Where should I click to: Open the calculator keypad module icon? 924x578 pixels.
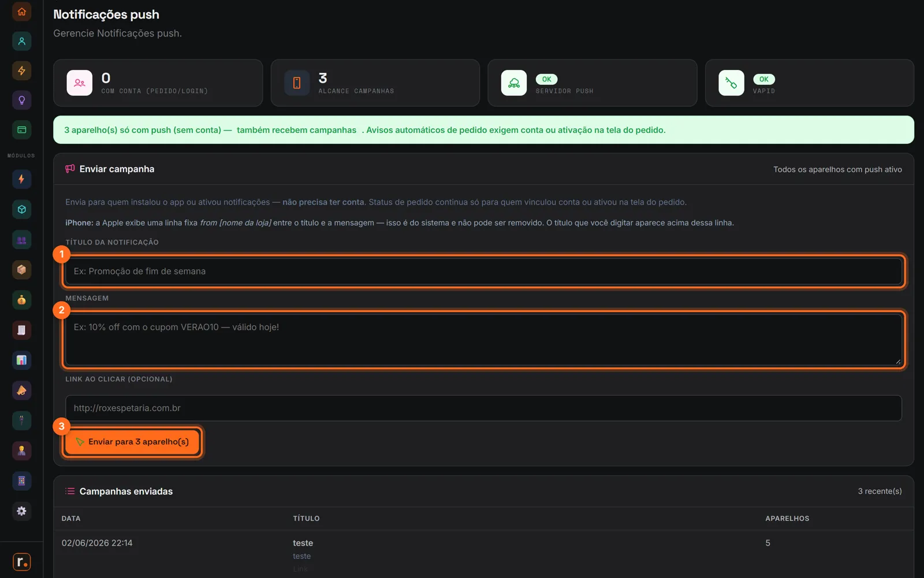coord(21,481)
